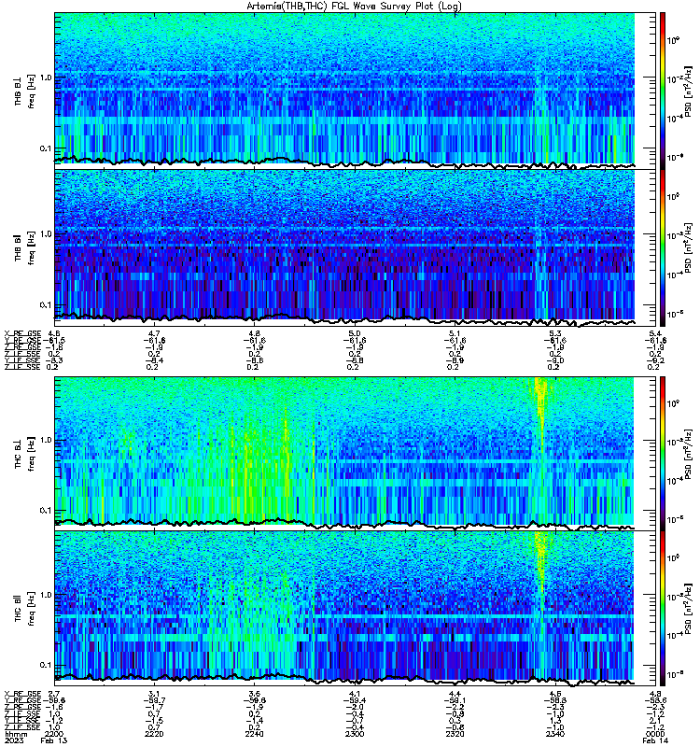Click the THC X_RE_GSE value 3.6

(x=254, y=694)
